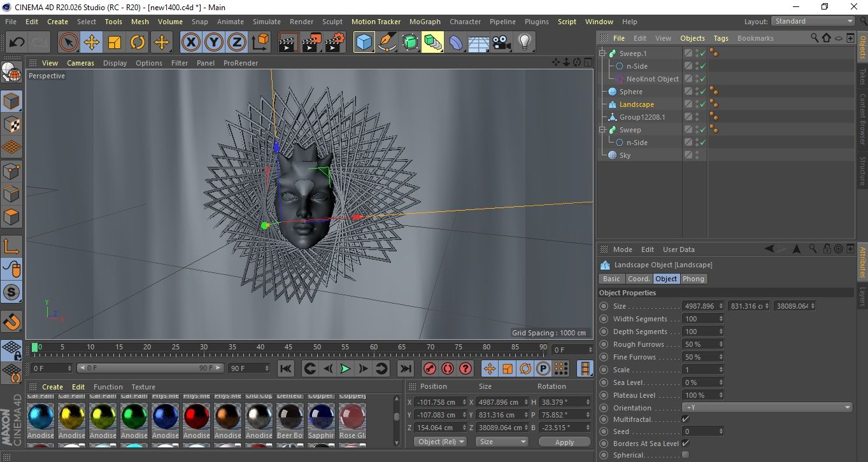The height and width of the screenshot is (462, 868).
Task: Render the active view
Action: 288,43
